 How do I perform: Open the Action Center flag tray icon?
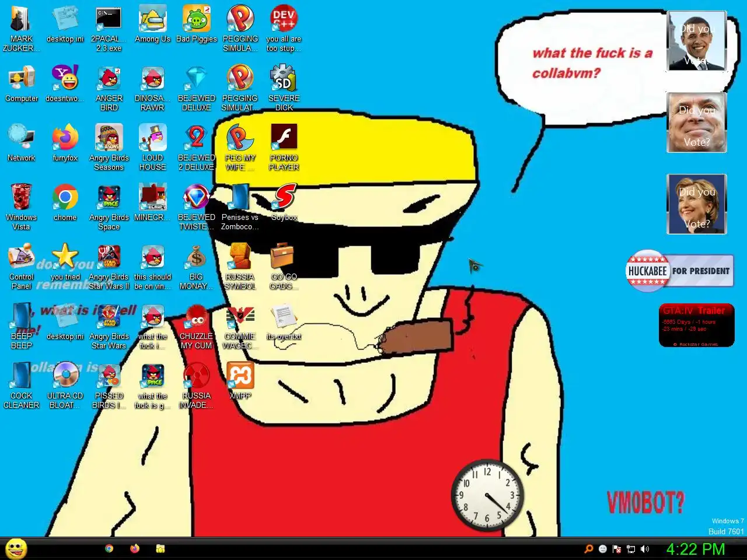pyautogui.click(x=617, y=549)
